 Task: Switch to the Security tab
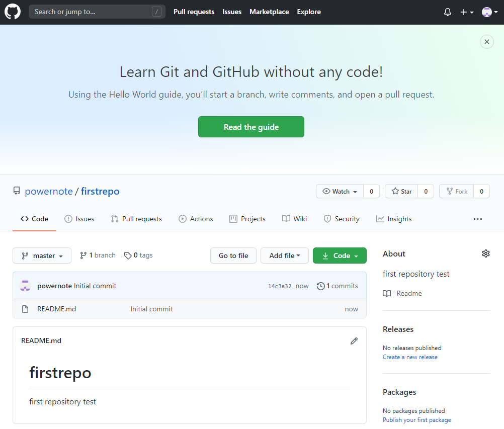342,219
